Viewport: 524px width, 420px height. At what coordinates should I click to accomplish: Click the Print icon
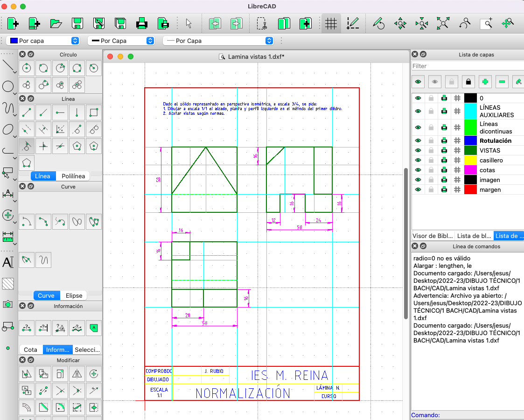tap(142, 23)
